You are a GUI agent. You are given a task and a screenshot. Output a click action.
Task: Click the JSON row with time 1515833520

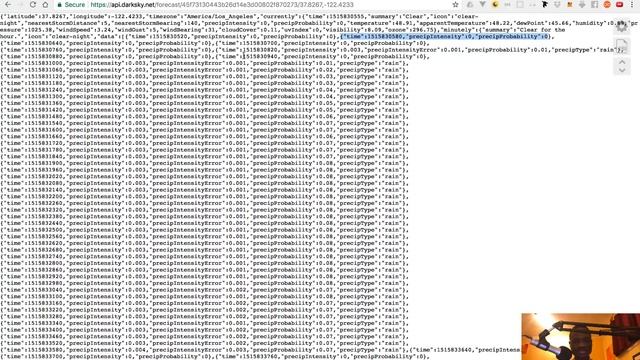[204, 343]
